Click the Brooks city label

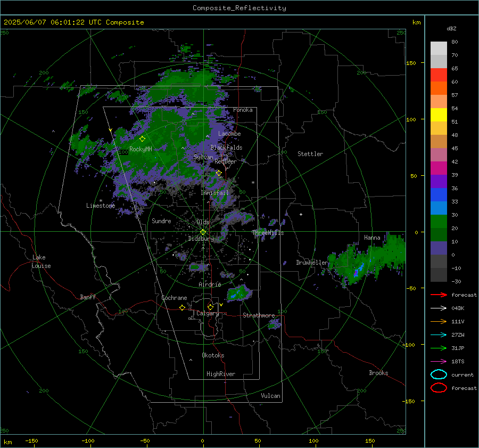pos(378,373)
